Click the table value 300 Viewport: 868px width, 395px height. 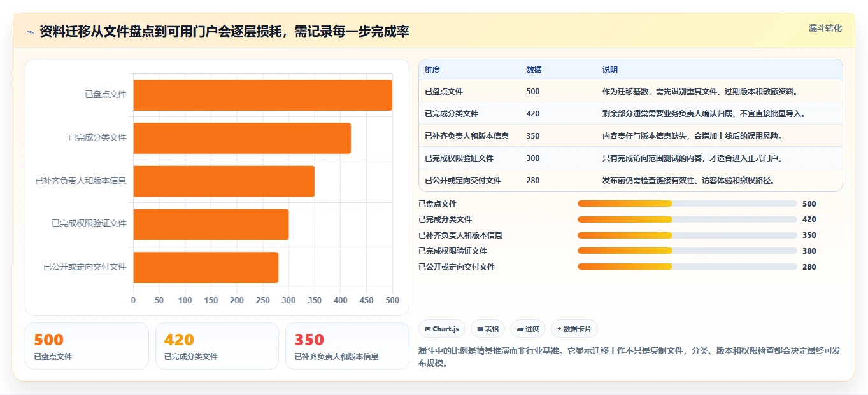click(533, 158)
